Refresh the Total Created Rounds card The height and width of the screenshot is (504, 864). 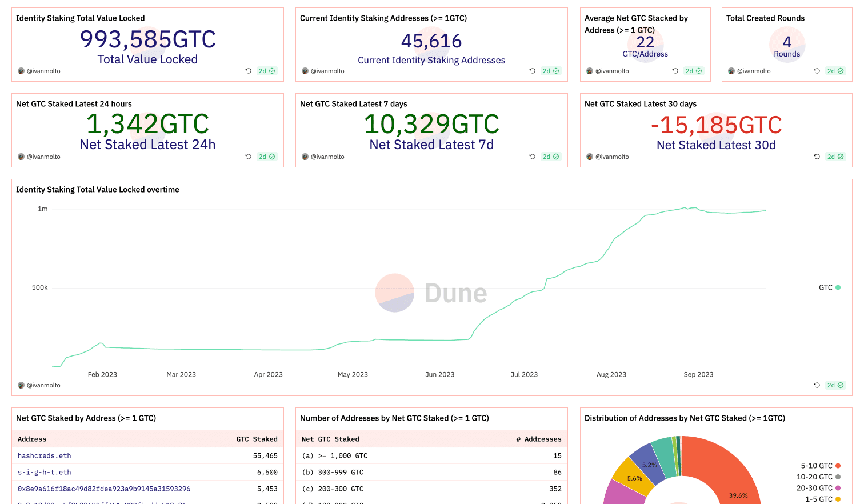pos(817,71)
